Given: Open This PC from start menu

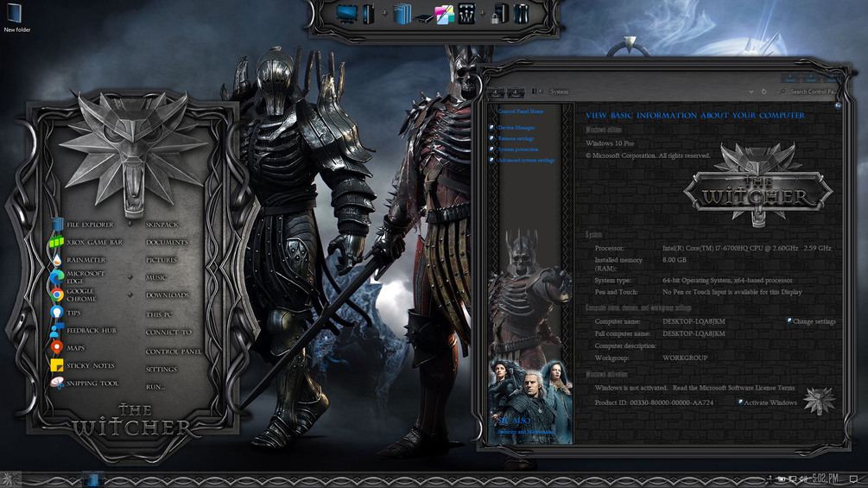Looking at the screenshot, I should pos(159,314).
